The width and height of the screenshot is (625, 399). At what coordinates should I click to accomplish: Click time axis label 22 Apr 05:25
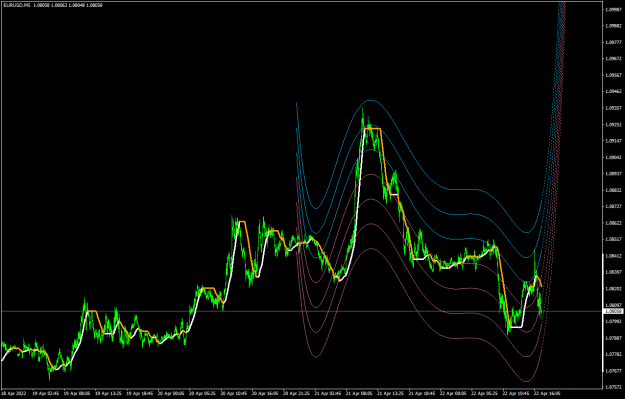485,393
